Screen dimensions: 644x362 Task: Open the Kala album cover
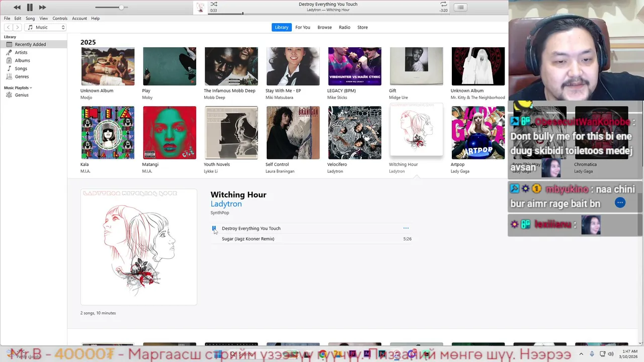pyautogui.click(x=108, y=133)
